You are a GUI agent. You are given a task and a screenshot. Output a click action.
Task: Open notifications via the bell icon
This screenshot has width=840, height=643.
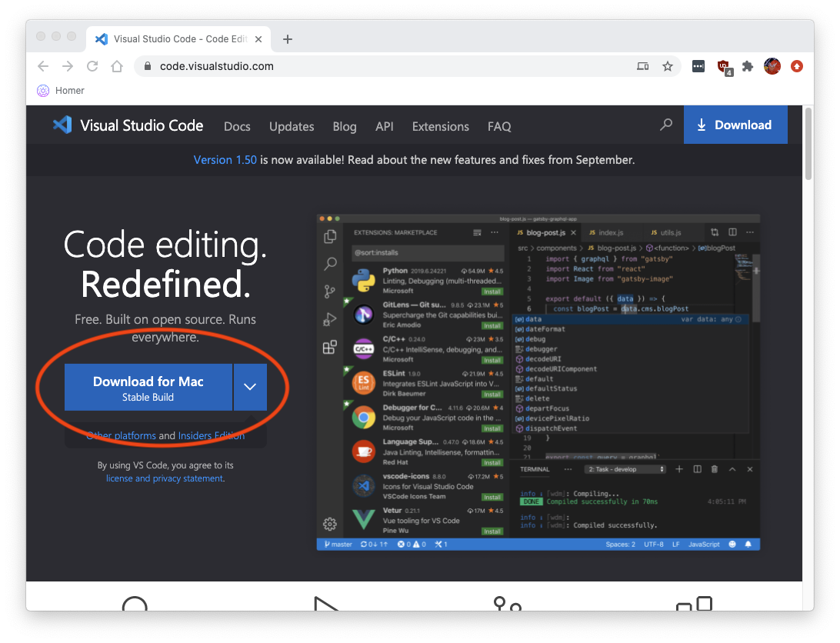747,544
